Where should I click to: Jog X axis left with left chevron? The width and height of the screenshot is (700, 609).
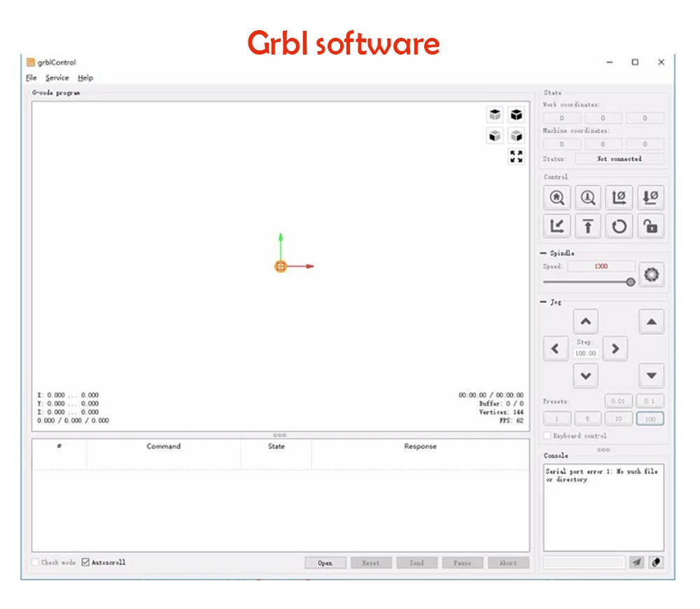556,349
